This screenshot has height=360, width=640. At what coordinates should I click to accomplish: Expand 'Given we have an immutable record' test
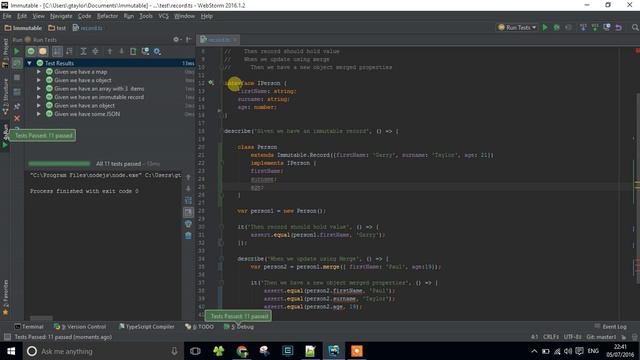tap(39, 97)
